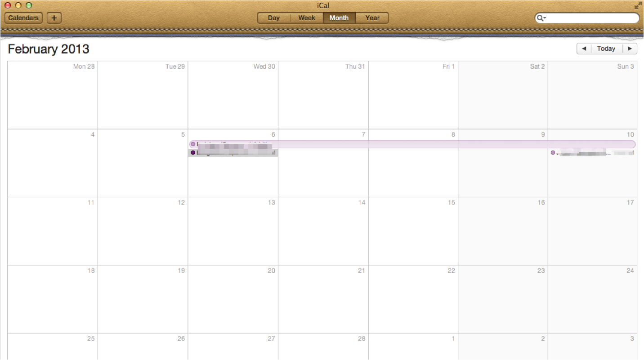The width and height of the screenshot is (644, 360).
Task: Select the multi-day event bar spanning the week
Action: click(x=405, y=144)
